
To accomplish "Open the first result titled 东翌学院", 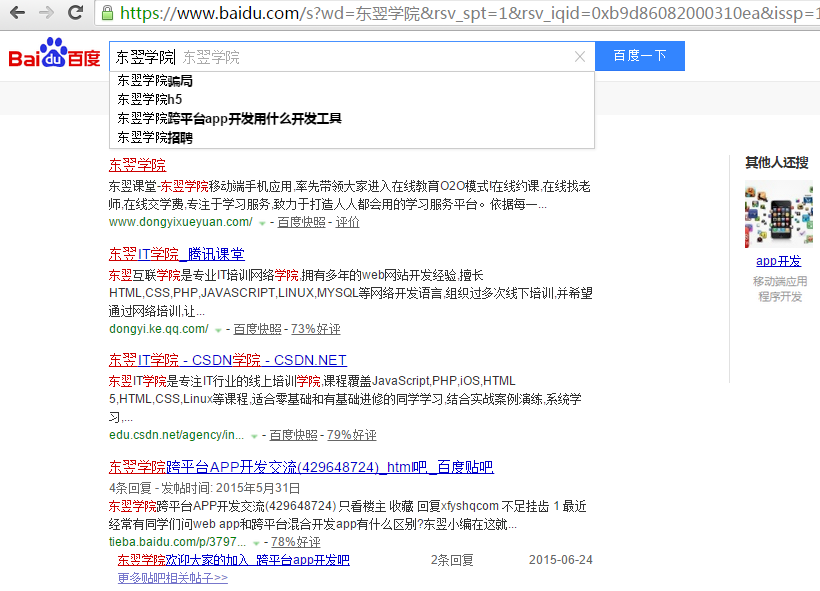I will point(137,165).
